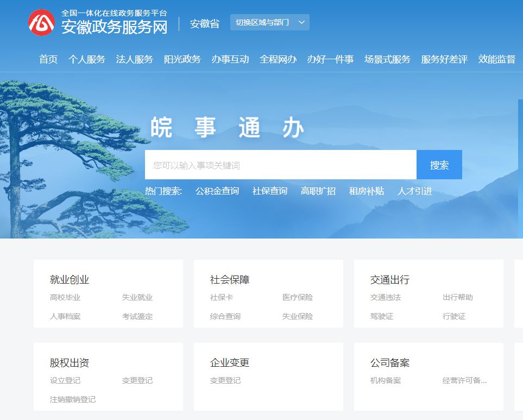The width and height of the screenshot is (523, 420).
Task: Click the 社保卡查询 hot search
Action: click(x=269, y=191)
